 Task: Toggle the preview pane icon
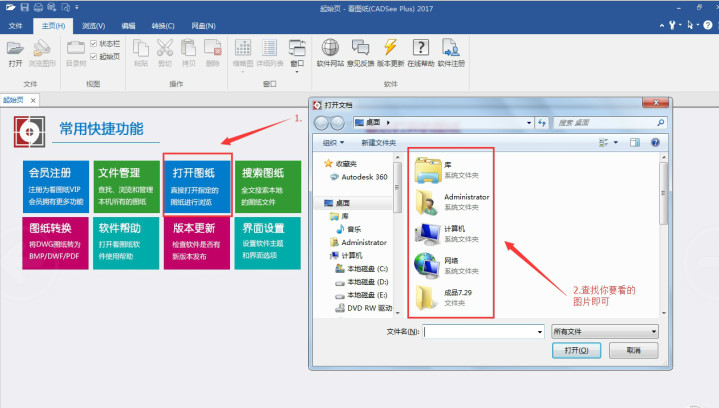(x=635, y=143)
